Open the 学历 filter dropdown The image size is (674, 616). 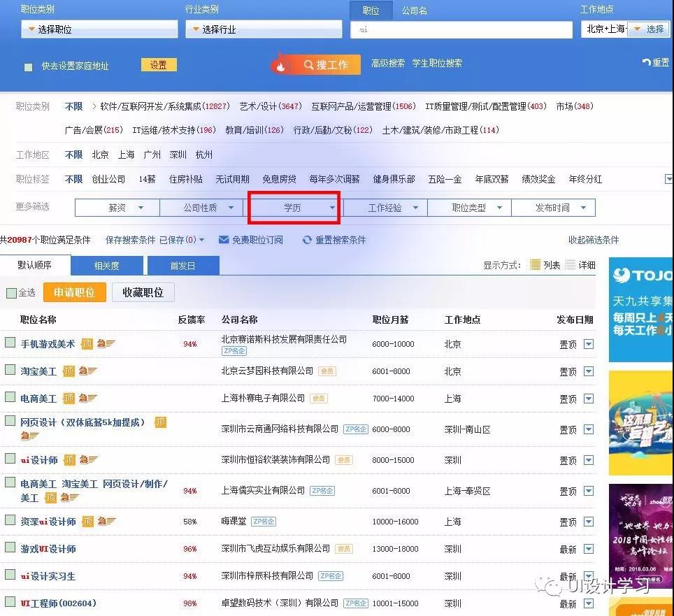tap(294, 208)
